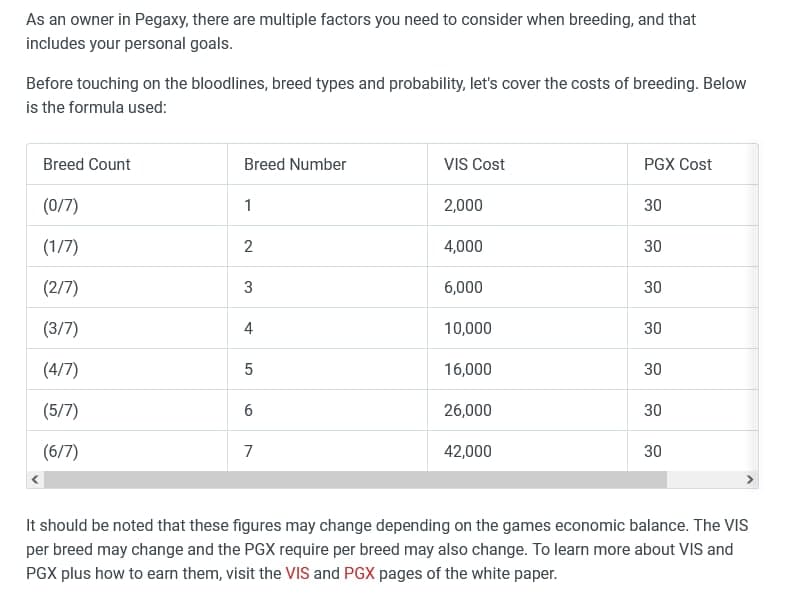Click the PGX Cost column header
Screen dimensions: 789x595
[x=692, y=164]
